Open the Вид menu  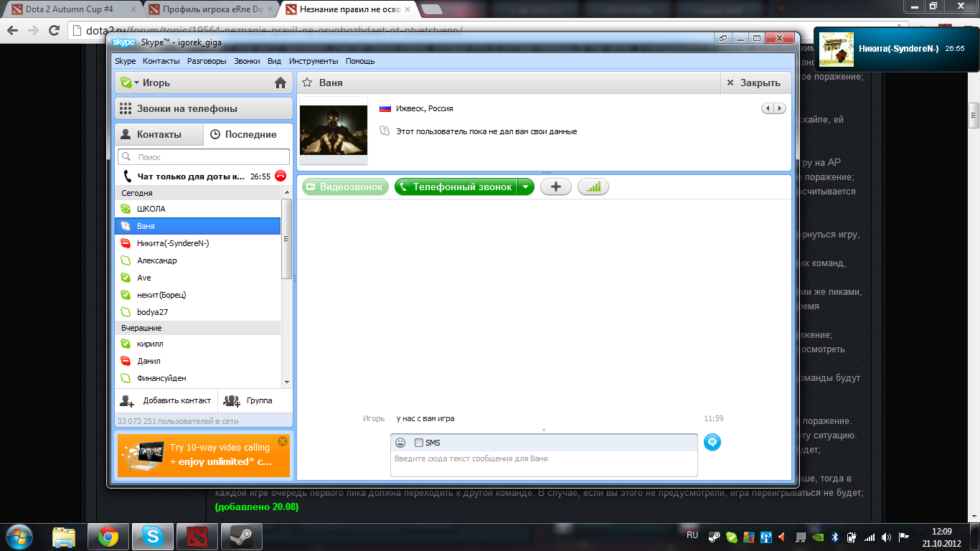[x=274, y=61]
